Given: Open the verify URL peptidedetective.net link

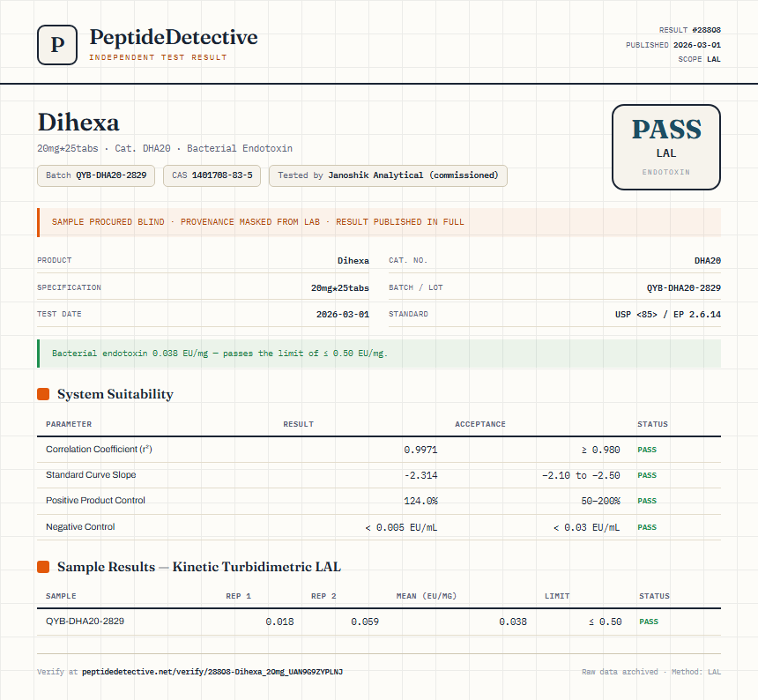Looking at the screenshot, I should point(212,672).
